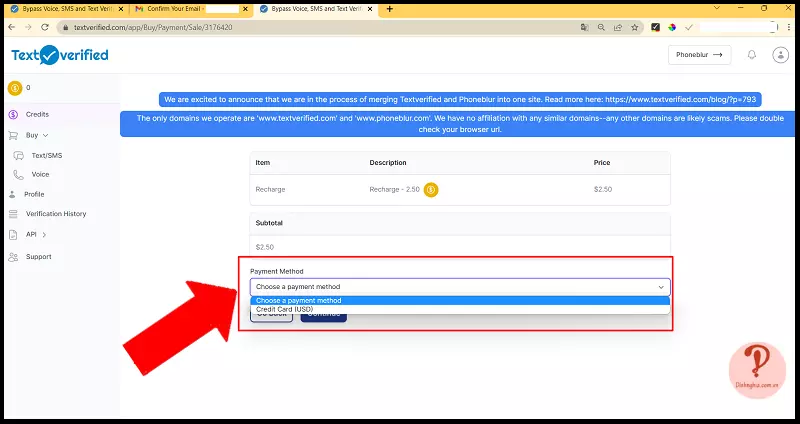Switch to the first Bypass Voice, SMS tab
This screenshot has height=424, width=800.
click(x=64, y=9)
